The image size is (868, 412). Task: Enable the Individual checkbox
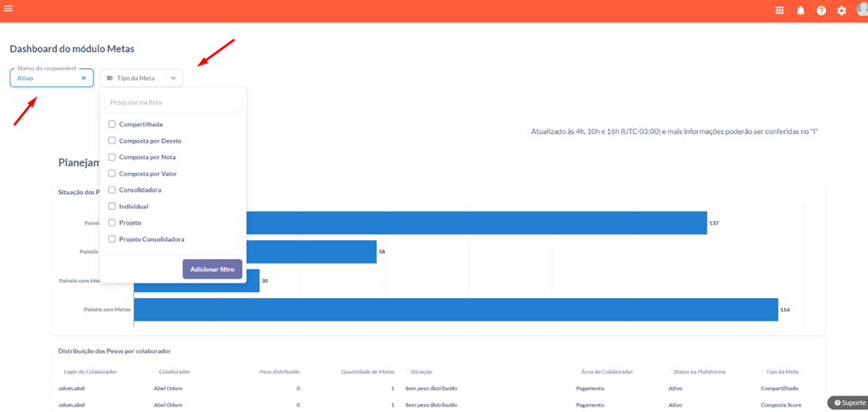[112, 206]
